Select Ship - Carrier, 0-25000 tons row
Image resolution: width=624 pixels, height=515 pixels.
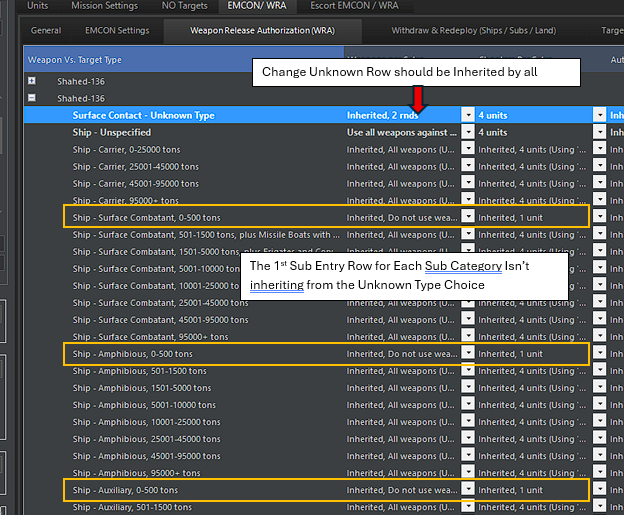coord(324,149)
